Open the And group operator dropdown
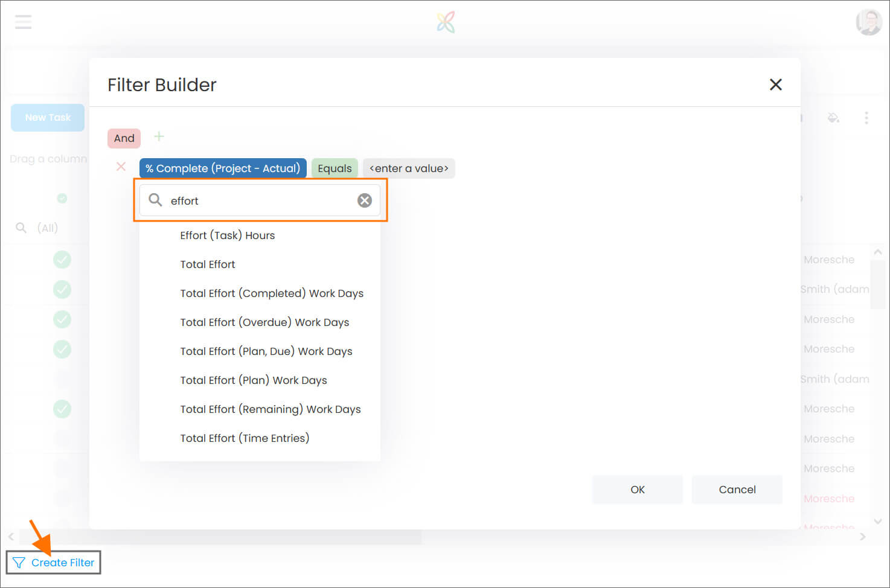 [x=123, y=138]
